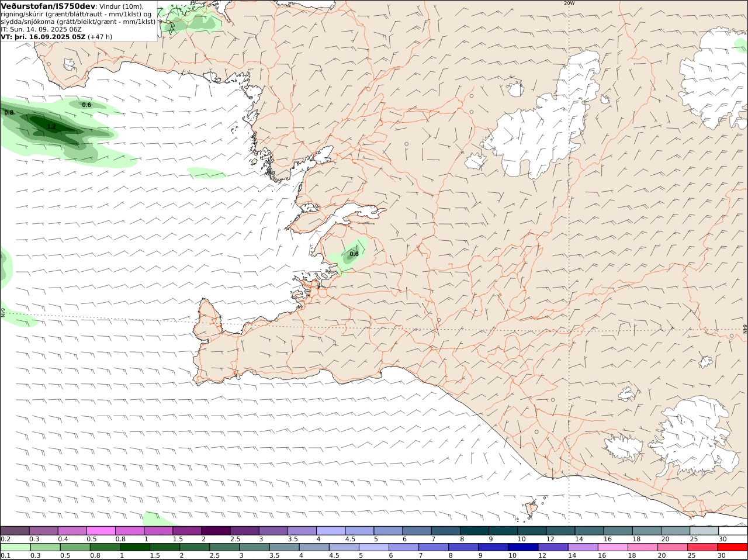This screenshot has height=560, width=748.
Task: Click the '64N' latitude label on left edge
Action: coord(3,312)
